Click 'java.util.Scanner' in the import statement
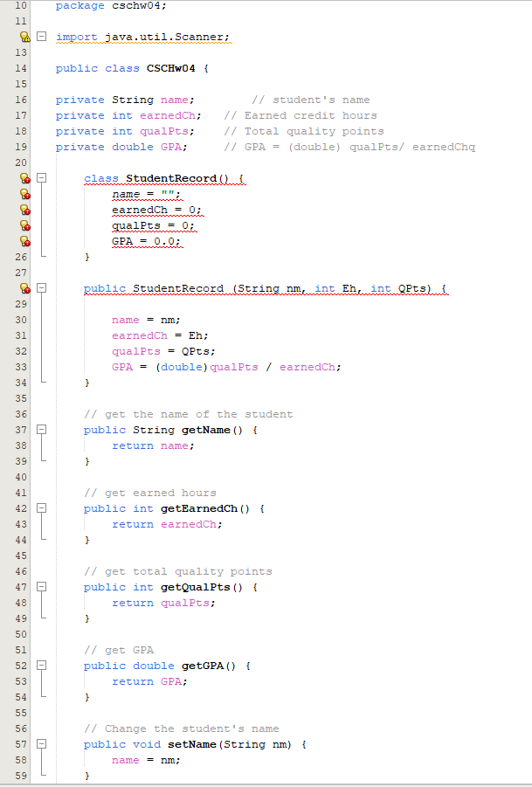Viewport: 532px width, 787px height. pos(164,38)
